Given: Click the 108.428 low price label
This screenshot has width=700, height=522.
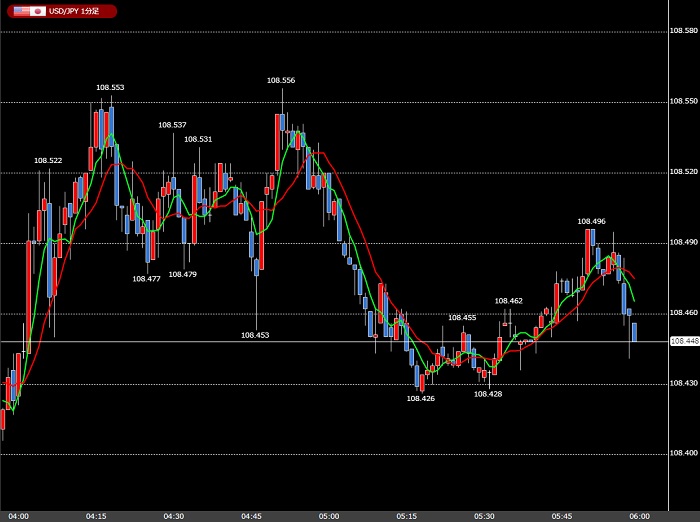Looking at the screenshot, I should click(x=488, y=394).
